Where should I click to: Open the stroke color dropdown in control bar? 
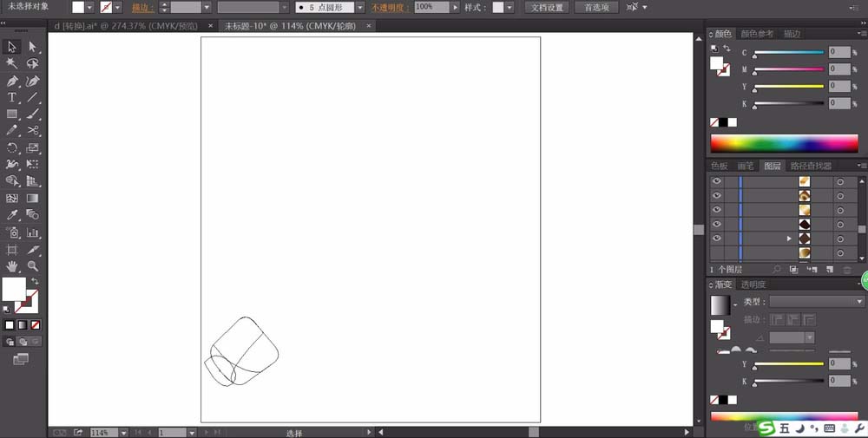coord(117,7)
